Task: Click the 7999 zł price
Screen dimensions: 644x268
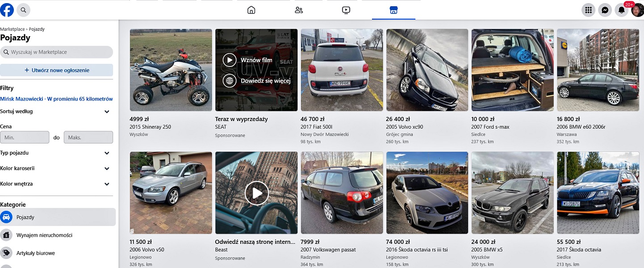Action: click(x=310, y=242)
